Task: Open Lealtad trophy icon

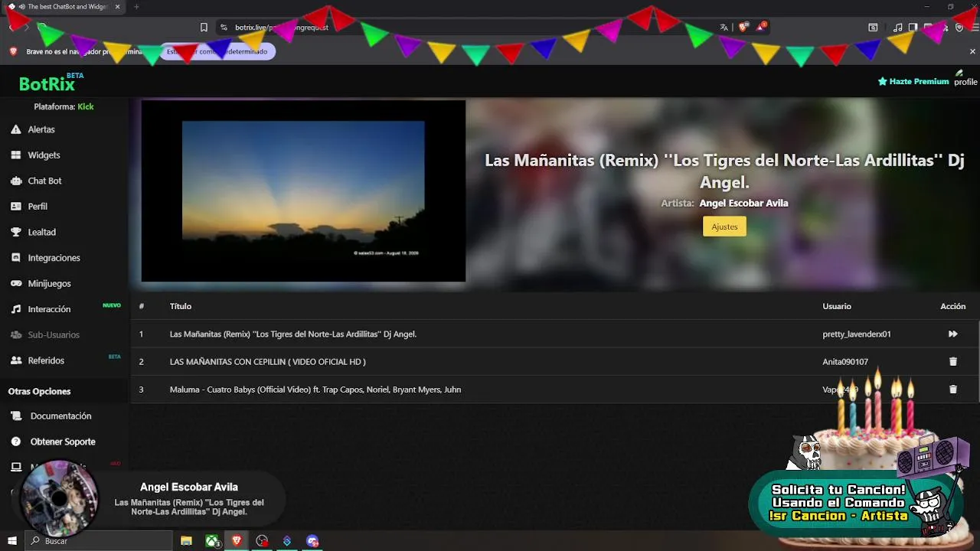Action: tap(15, 232)
